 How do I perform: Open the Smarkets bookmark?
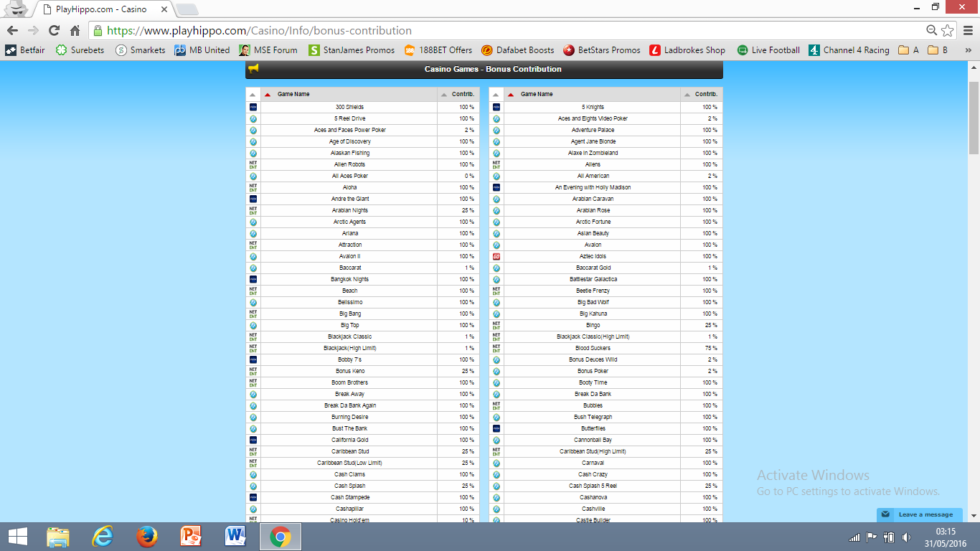(x=140, y=50)
